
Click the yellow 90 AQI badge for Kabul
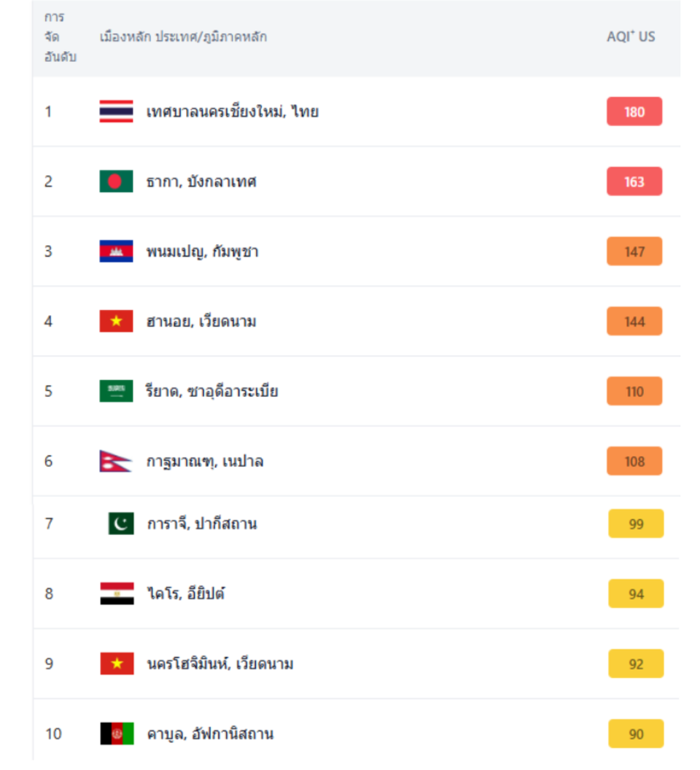coord(636,734)
